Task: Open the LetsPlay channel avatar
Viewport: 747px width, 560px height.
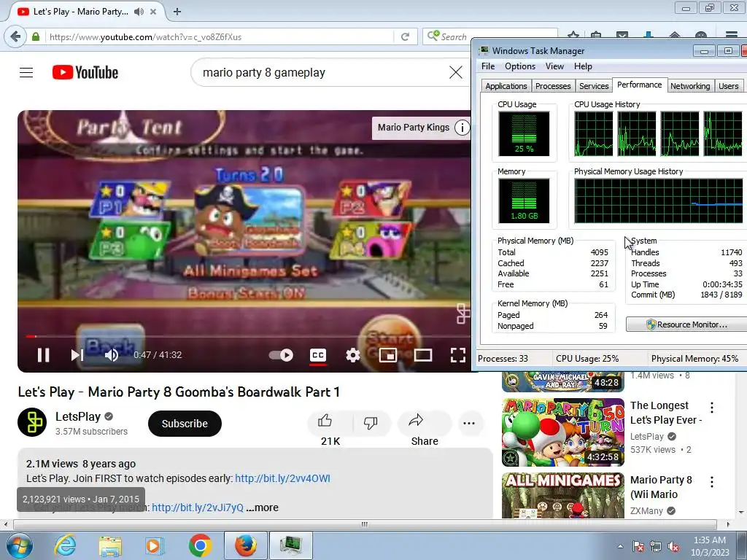Action: (32, 422)
